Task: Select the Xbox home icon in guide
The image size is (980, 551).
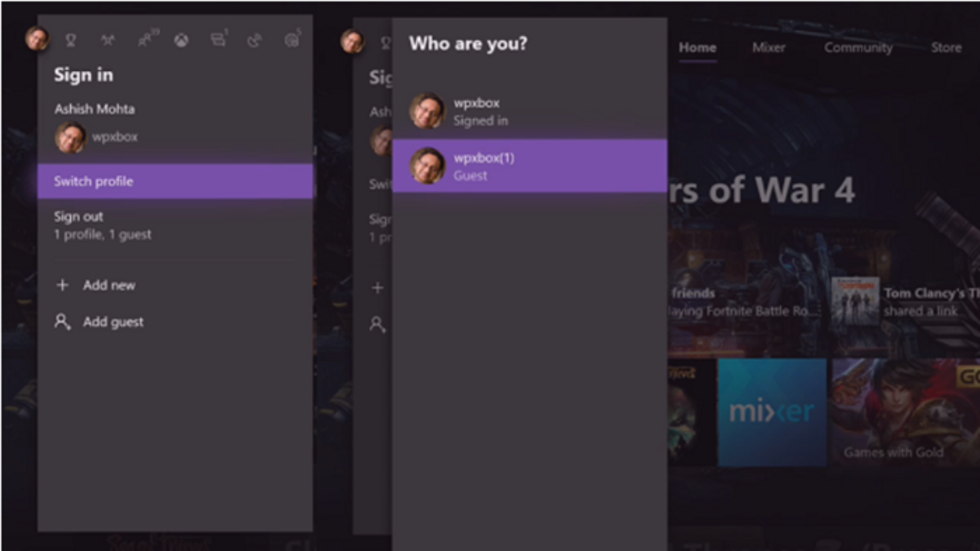Action: (181, 40)
